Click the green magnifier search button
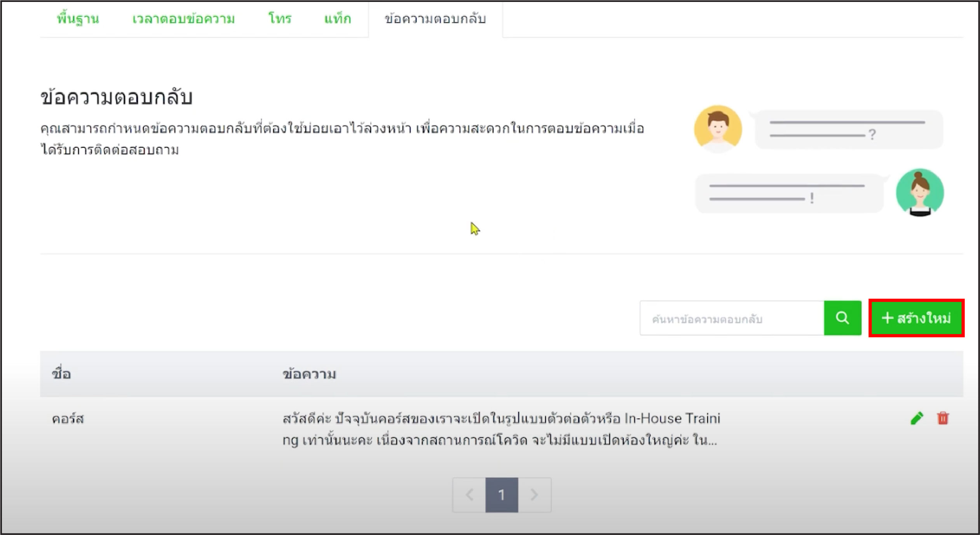This screenshot has height=535, width=980. tap(842, 318)
